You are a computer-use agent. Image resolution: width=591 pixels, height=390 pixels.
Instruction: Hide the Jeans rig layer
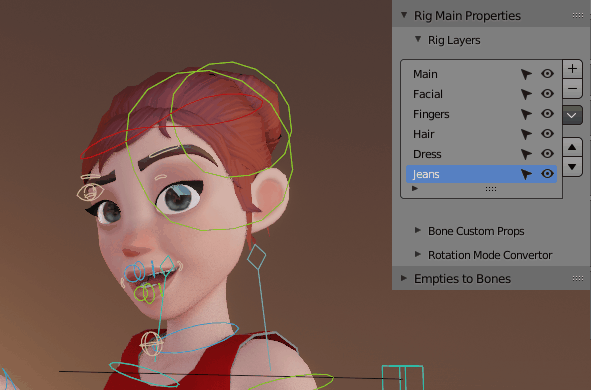pos(547,173)
